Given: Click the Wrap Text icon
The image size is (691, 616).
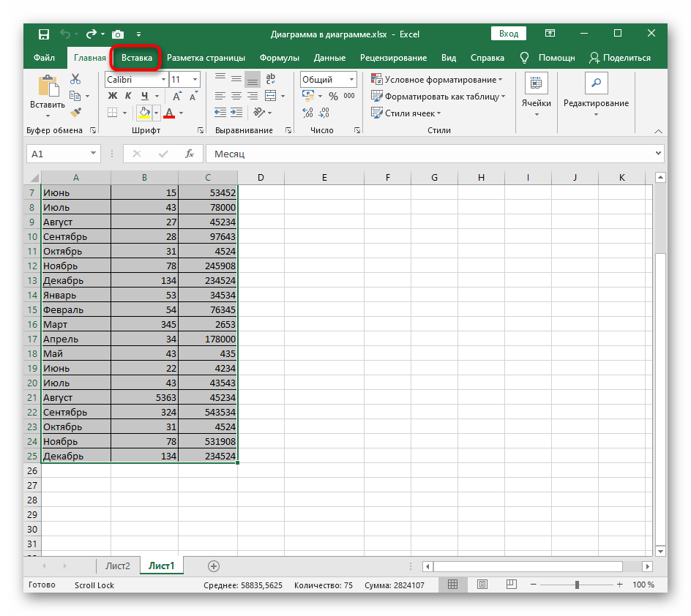Looking at the screenshot, I should [x=271, y=79].
